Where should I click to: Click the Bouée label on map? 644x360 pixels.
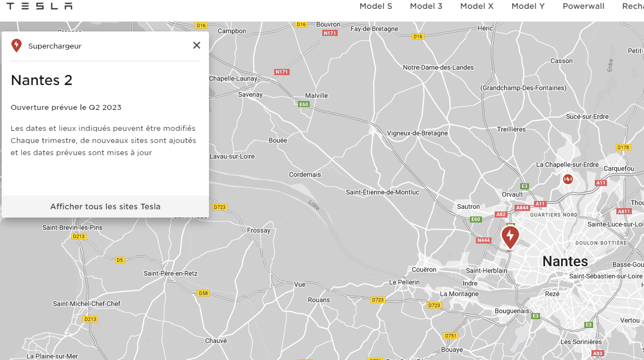(x=278, y=140)
